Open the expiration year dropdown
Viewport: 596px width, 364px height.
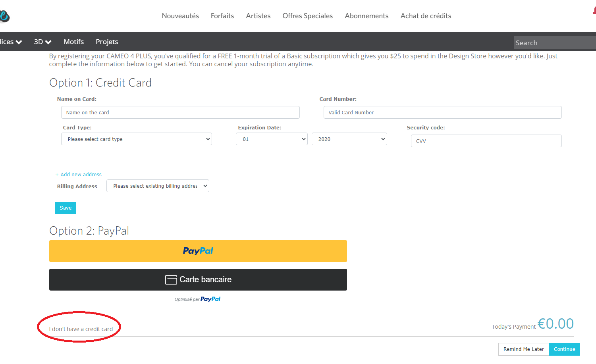click(349, 139)
